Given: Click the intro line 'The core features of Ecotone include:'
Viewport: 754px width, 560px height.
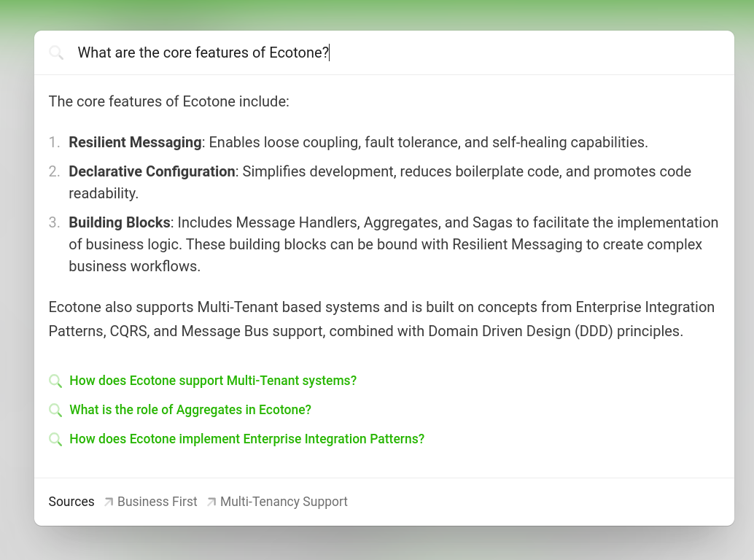Looking at the screenshot, I should tap(169, 101).
